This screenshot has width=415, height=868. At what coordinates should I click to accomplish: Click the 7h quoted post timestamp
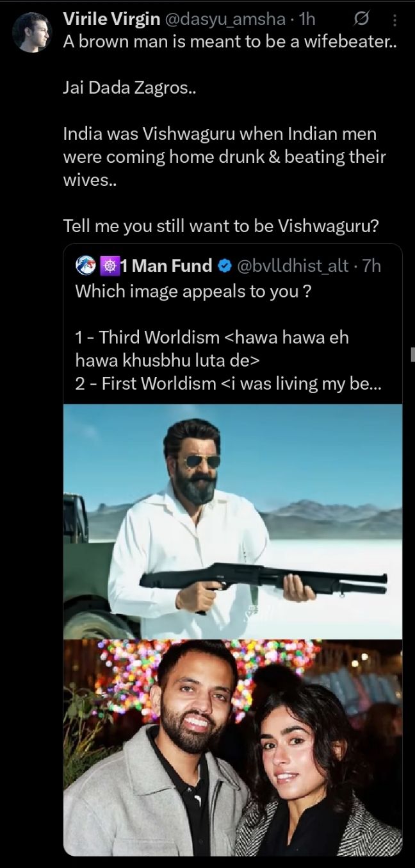tap(371, 265)
